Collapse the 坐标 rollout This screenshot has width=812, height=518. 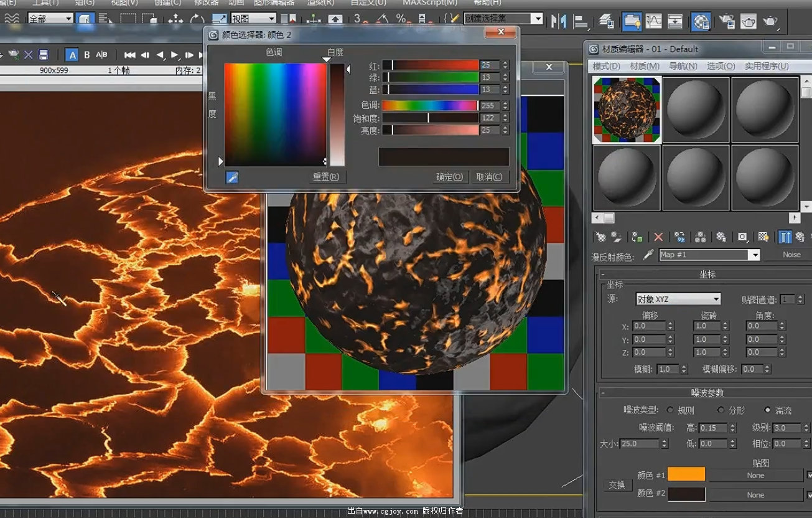click(x=706, y=275)
